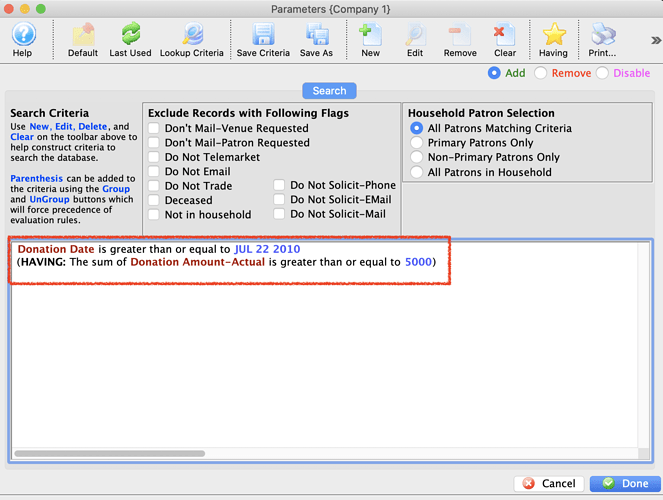Click the horizontal scrollbar in criteria list
This screenshot has height=500, width=663.
click(110, 454)
